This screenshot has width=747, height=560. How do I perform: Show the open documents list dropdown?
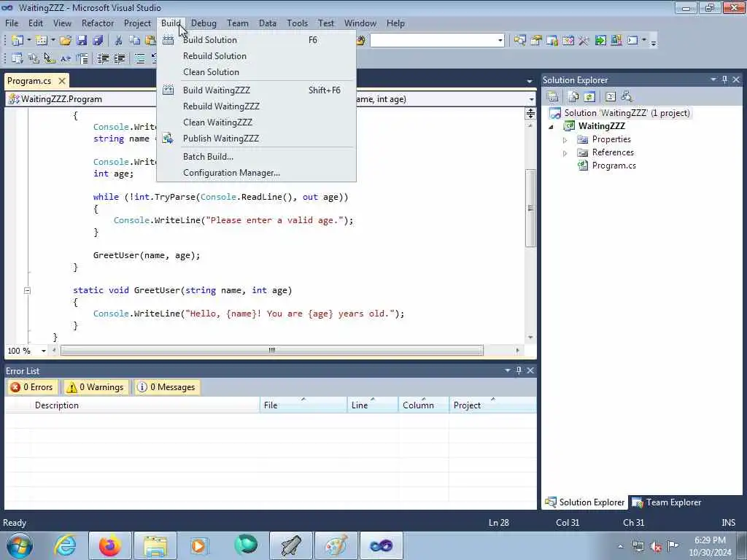pyautogui.click(x=530, y=81)
